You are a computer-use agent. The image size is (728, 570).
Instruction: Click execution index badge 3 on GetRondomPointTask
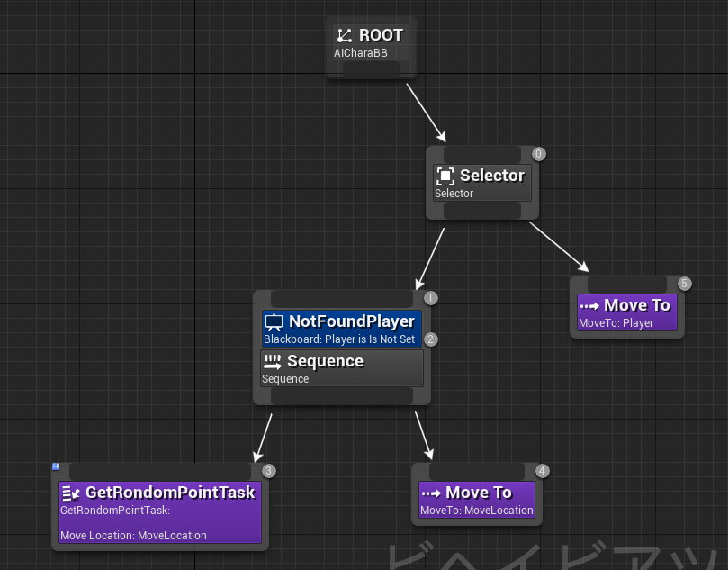coord(268,471)
